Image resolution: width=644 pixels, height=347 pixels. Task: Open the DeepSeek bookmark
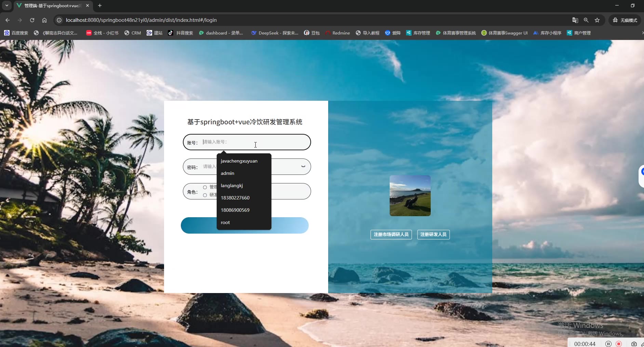[x=274, y=33]
